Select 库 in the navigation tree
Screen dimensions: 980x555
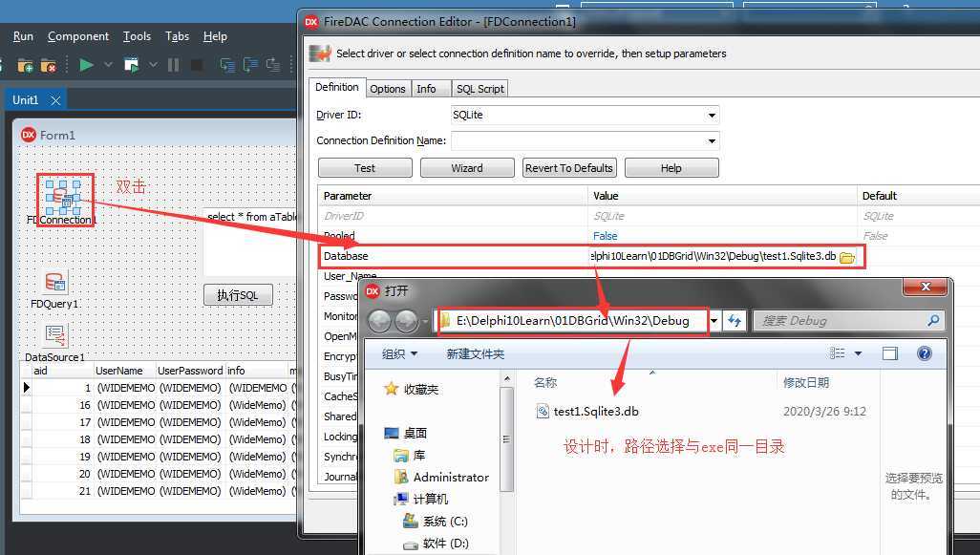(x=419, y=455)
